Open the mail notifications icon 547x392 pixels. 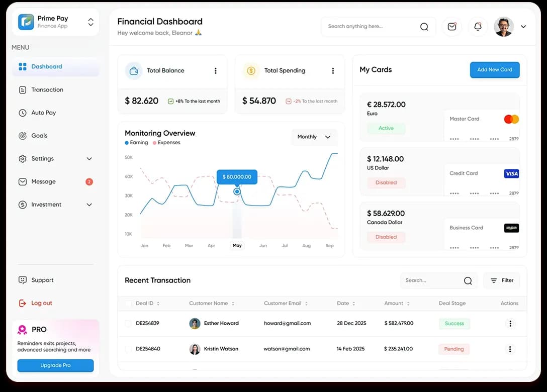(451, 27)
